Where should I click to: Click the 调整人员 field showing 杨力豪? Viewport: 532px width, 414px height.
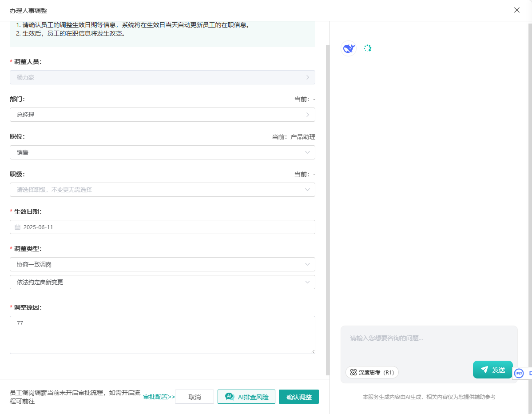pyautogui.click(x=162, y=77)
